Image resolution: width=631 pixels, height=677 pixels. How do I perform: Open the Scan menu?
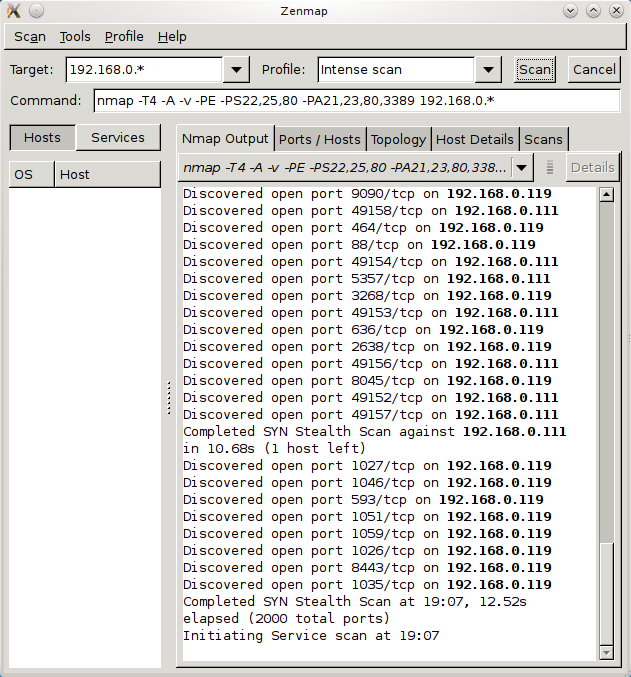tap(30, 37)
